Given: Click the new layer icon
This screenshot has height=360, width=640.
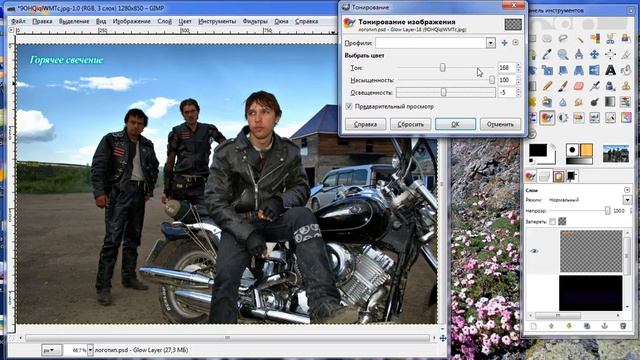Looking at the screenshot, I should [x=533, y=326].
